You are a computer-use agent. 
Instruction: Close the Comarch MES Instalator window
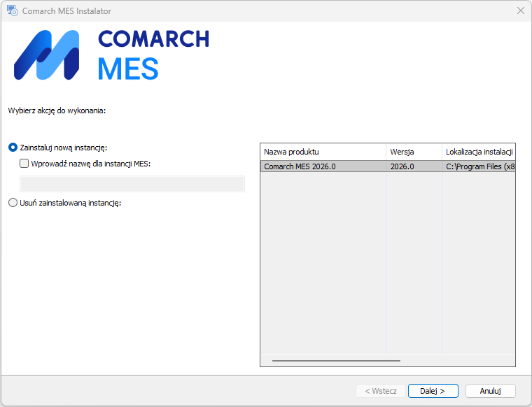(x=521, y=10)
